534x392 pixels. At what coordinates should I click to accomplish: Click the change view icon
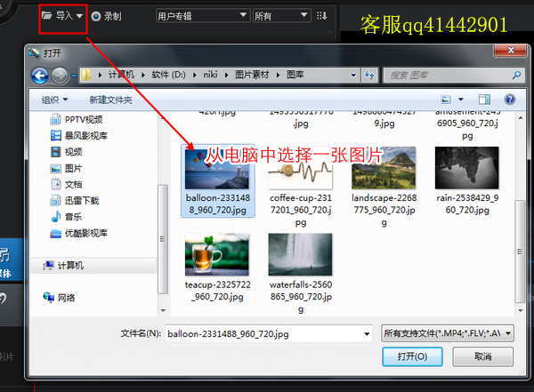(446, 100)
